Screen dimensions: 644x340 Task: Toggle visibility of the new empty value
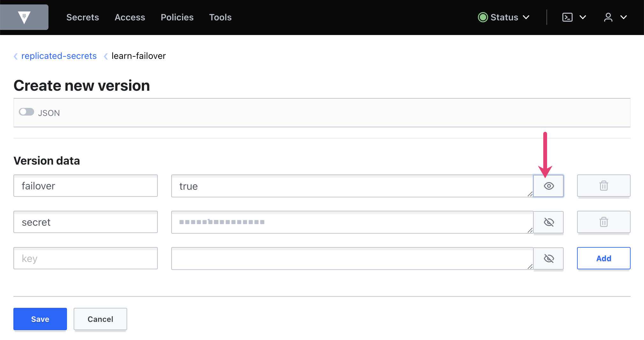[x=548, y=259]
